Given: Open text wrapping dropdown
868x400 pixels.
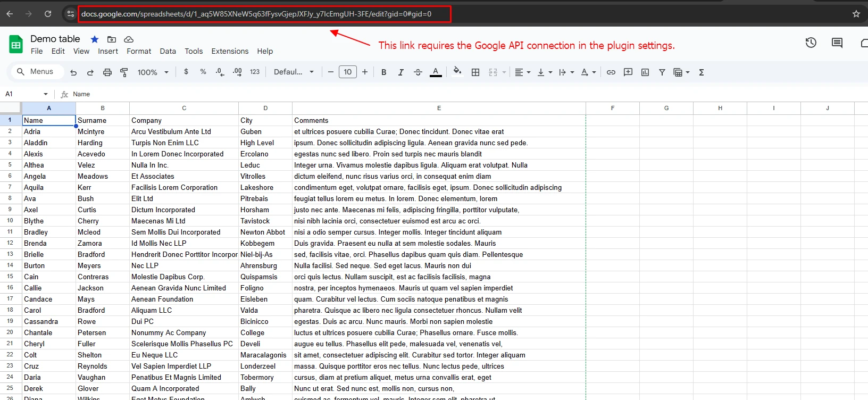Looking at the screenshot, I should coord(566,72).
